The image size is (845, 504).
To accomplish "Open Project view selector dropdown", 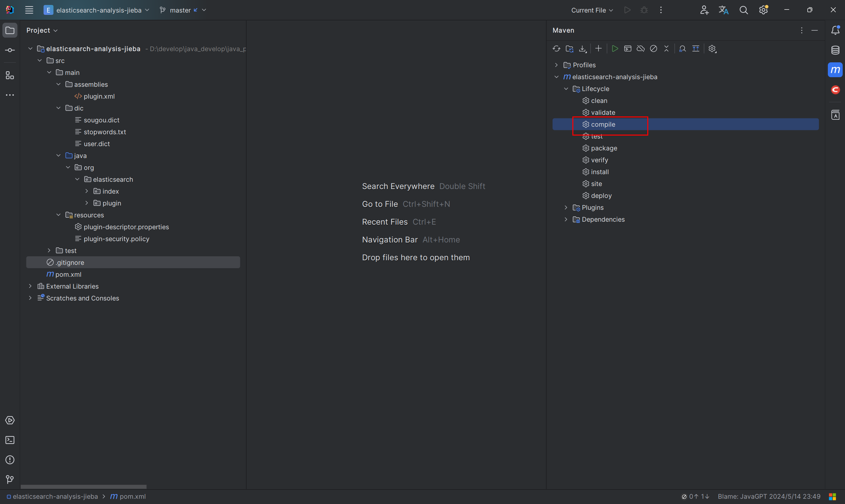I will tap(42, 30).
